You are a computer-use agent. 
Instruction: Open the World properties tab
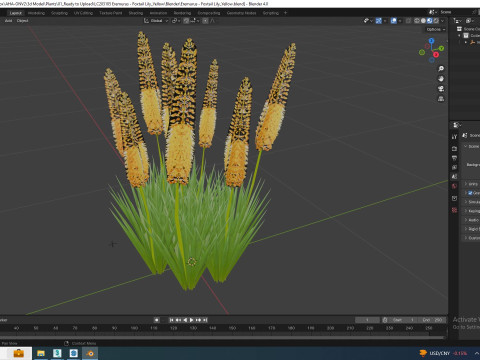454,186
